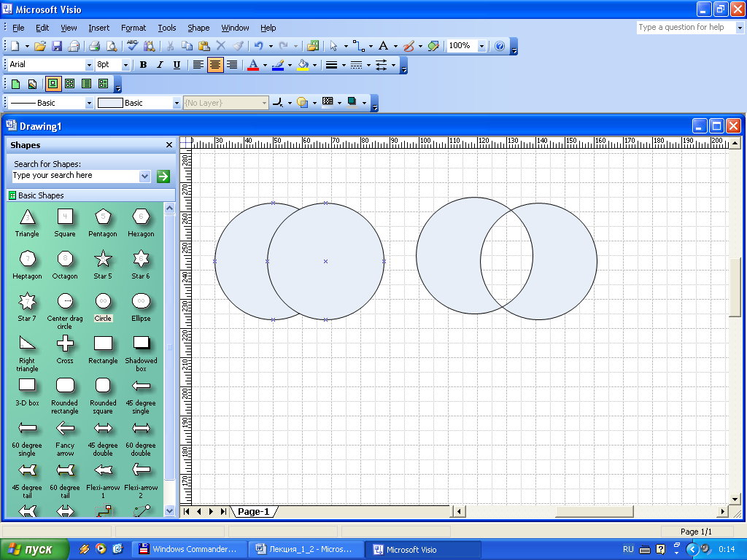Open the line style Basic dropdown

point(89,104)
